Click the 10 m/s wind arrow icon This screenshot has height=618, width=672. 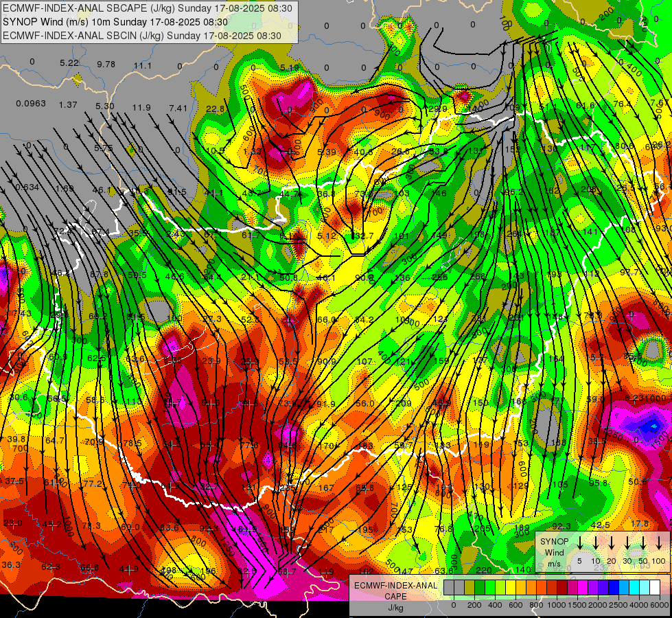pos(595,542)
